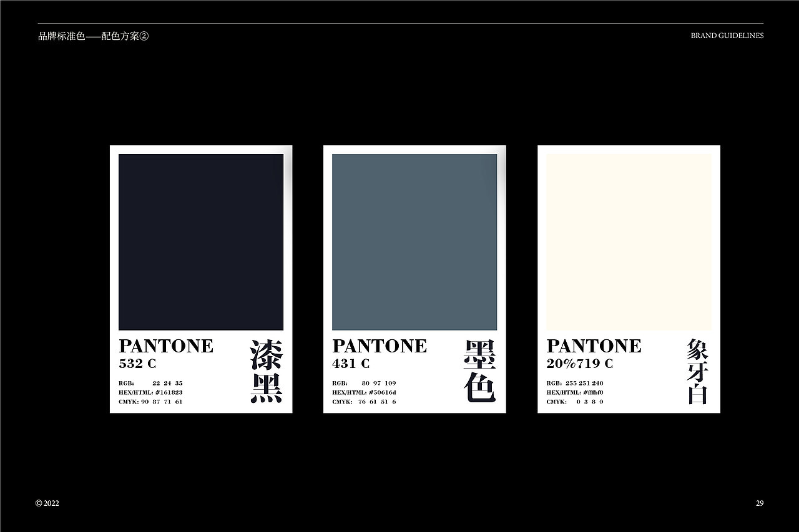Click the Pantone code 532 C
The image size is (799, 532).
pyautogui.click(x=138, y=364)
